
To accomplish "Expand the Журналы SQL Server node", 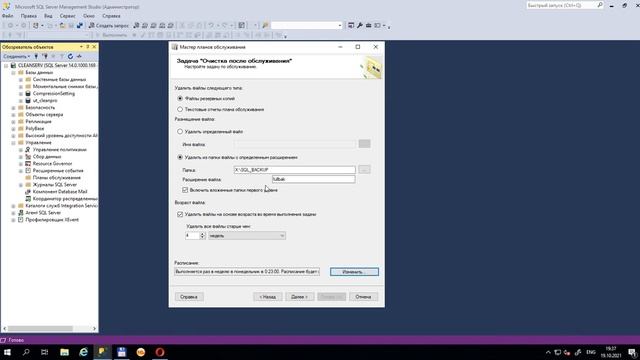I will [20, 185].
